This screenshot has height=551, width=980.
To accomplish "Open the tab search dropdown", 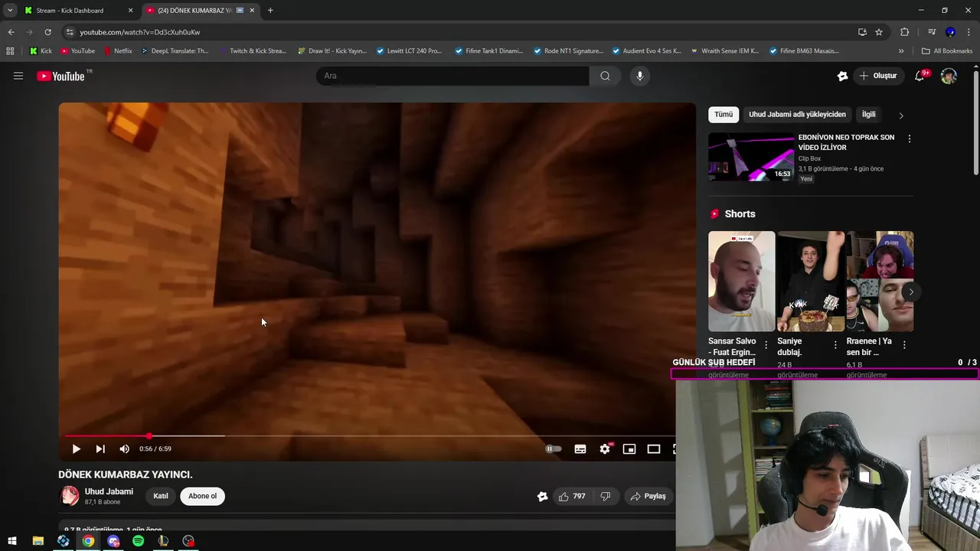I will pyautogui.click(x=9, y=11).
